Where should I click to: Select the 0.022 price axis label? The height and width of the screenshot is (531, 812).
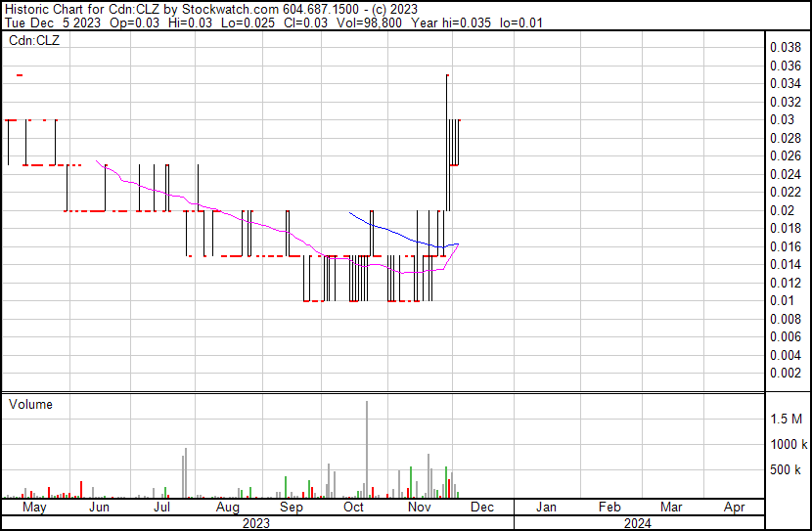click(x=785, y=192)
